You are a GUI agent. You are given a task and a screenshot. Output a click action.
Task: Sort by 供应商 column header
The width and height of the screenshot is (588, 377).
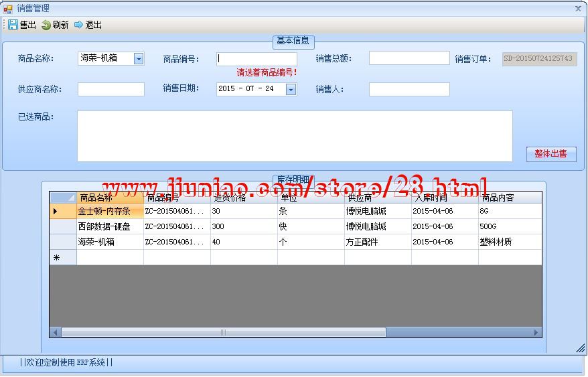click(x=378, y=198)
